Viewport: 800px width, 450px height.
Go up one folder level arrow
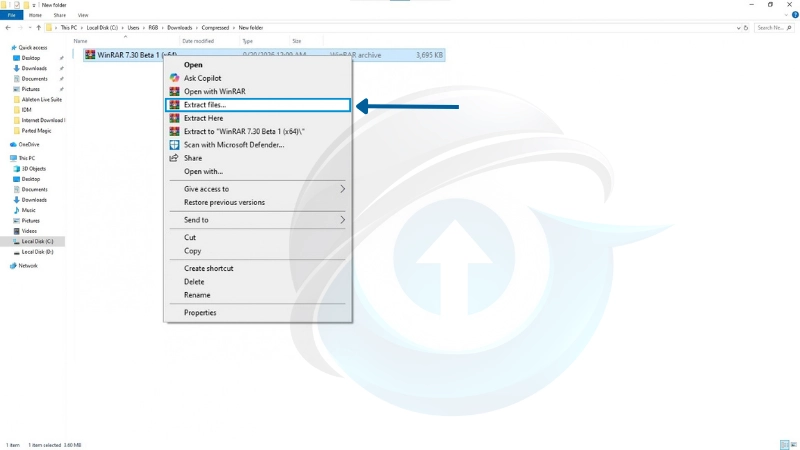38,28
